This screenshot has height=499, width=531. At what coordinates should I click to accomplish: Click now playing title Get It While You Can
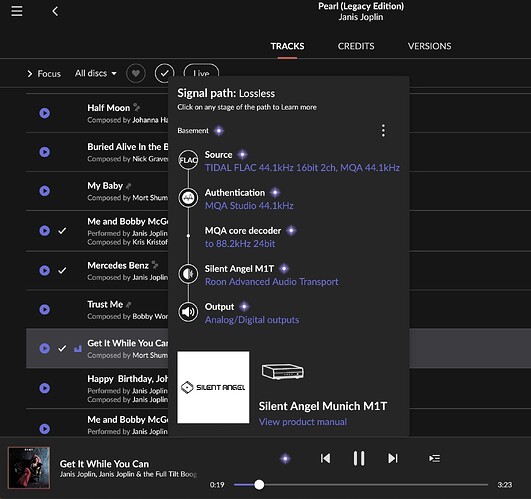pyautogui.click(x=104, y=463)
